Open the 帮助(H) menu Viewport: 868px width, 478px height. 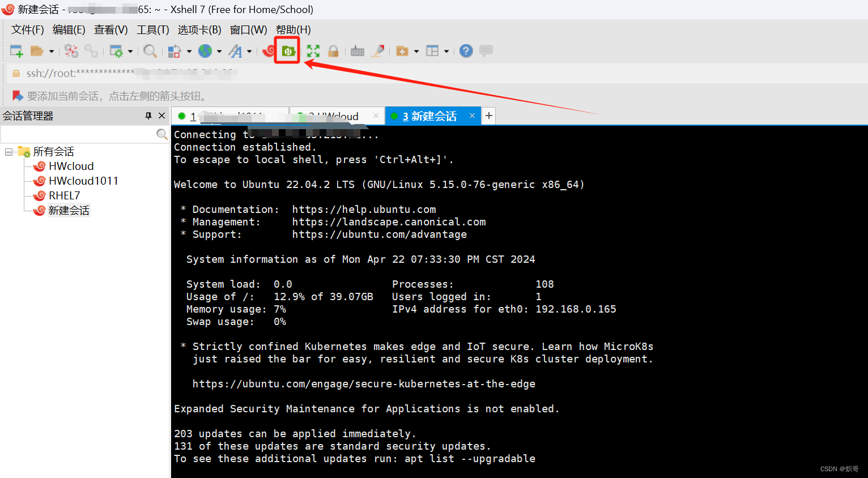click(293, 29)
